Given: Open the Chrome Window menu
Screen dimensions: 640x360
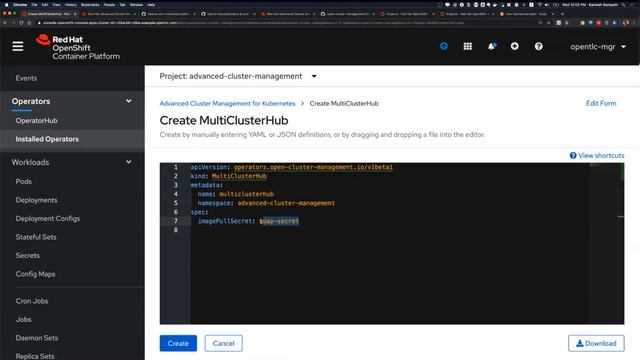Looking at the screenshot, I should 136,4.
